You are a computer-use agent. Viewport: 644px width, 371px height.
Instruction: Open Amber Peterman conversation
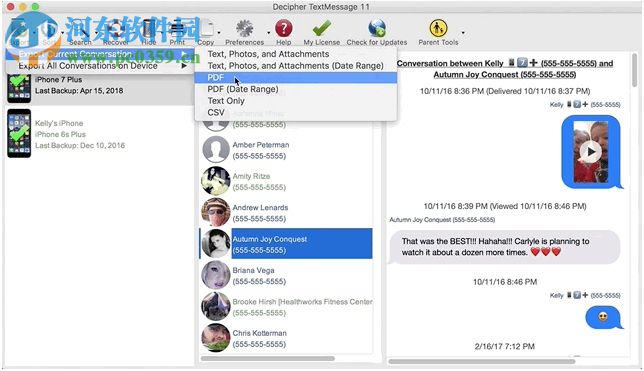pos(286,150)
